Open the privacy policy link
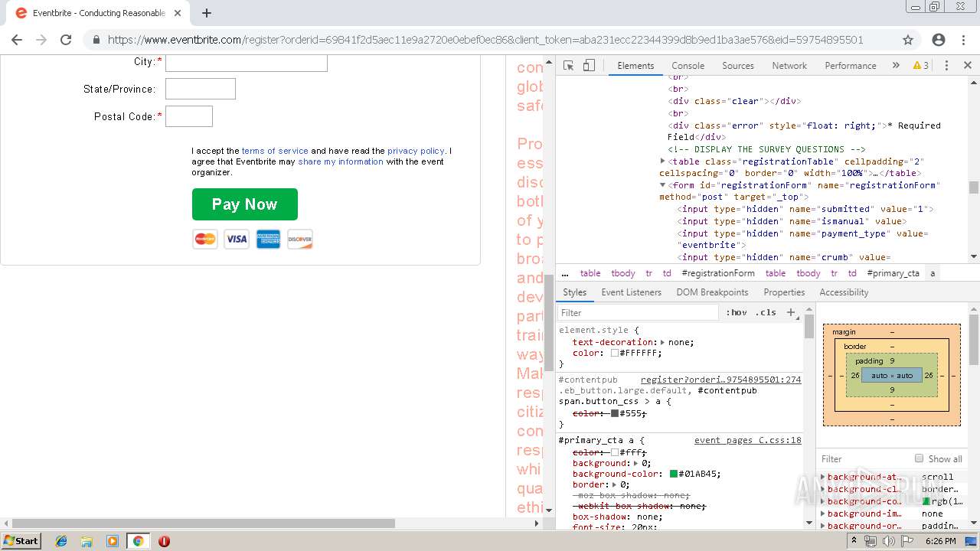 pyautogui.click(x=416, y=151)
